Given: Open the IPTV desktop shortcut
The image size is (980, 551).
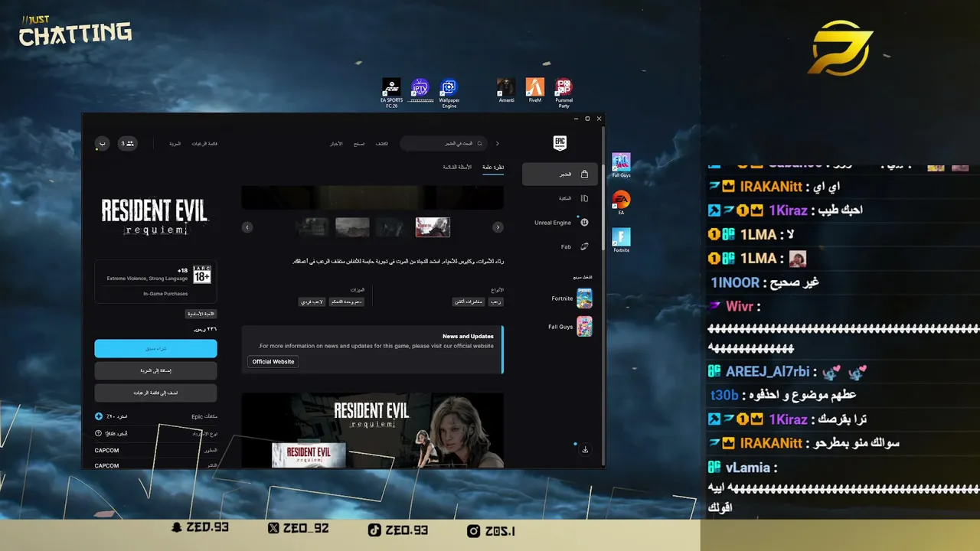Looking at the screenshot, I should 420,91.
